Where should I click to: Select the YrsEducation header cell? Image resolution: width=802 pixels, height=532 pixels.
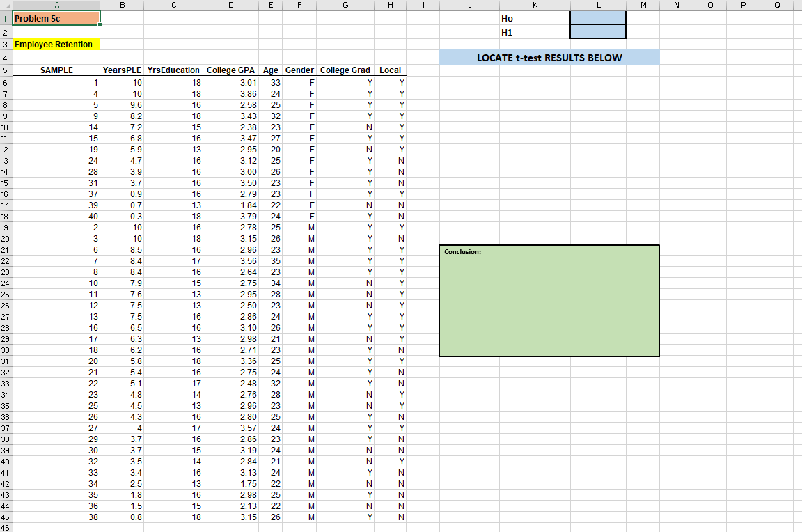coord(173,70)
